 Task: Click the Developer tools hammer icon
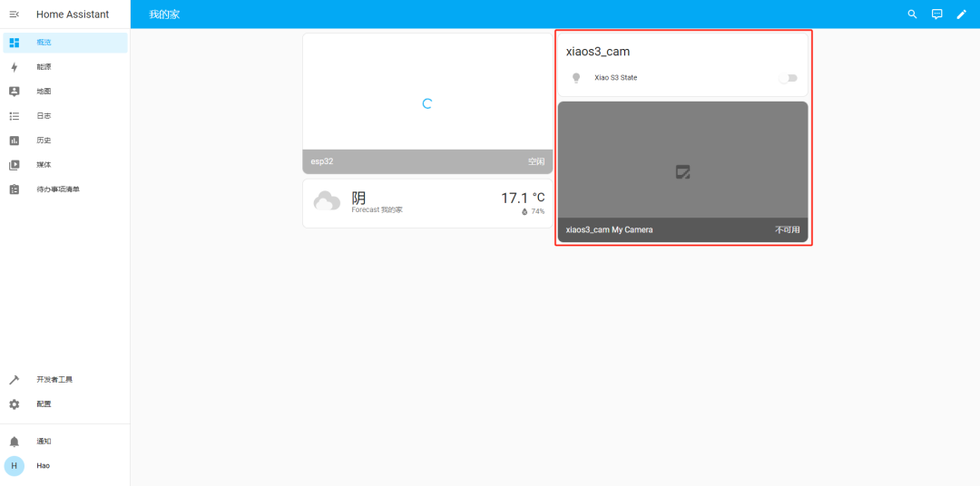coord(15,380)
